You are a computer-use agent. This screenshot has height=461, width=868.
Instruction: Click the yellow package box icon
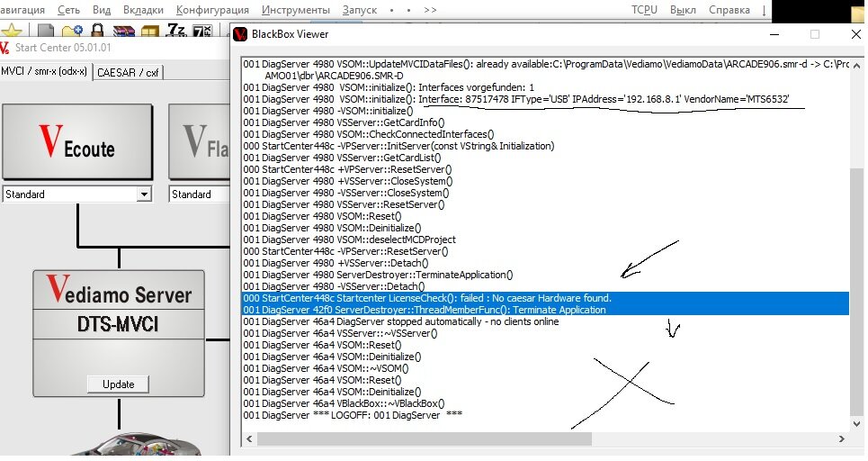click(x=150, y=31)
